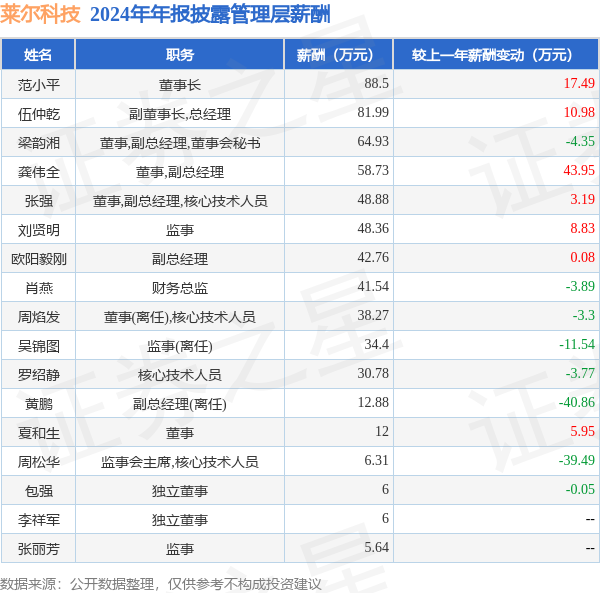Viewport: 600px width, 593px height.
Task: Click the heading 2024年年报披露管理层薪酬
Action: (x=210, y=15)
